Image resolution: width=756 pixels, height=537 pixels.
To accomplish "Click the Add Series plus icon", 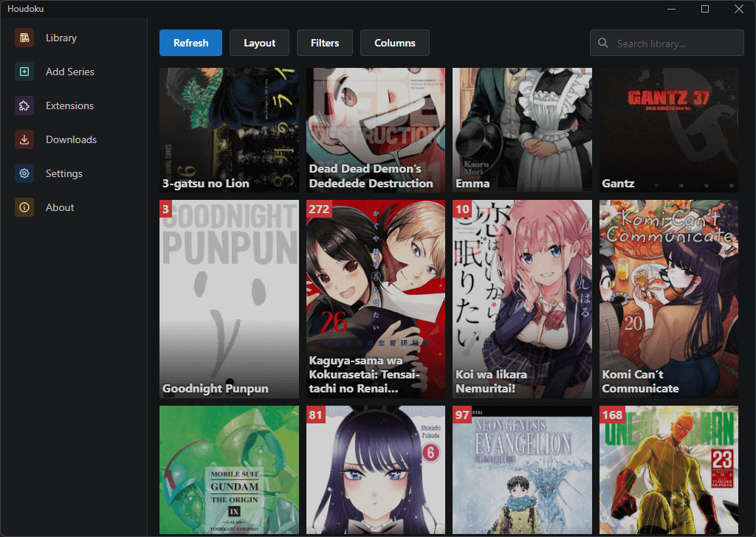I will pos(24,72).
